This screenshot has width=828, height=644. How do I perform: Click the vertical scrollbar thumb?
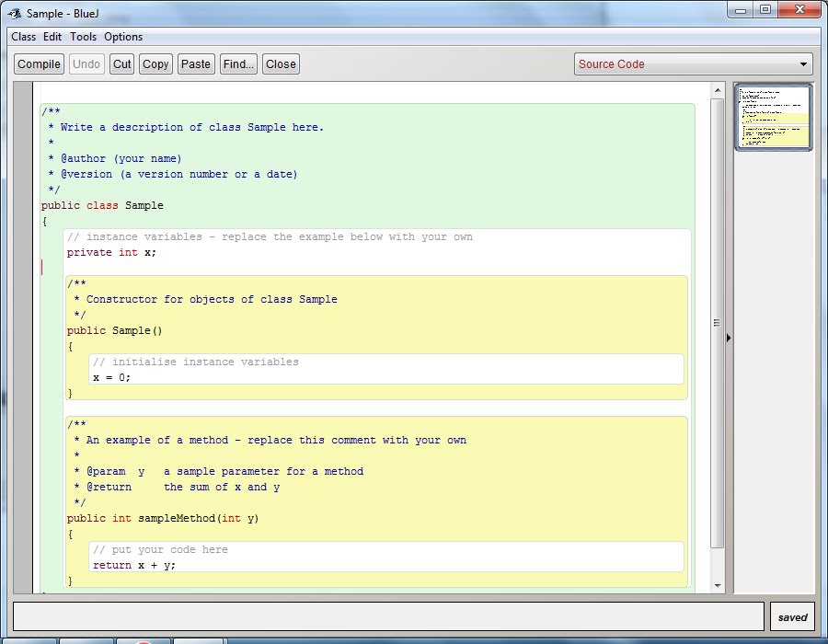(718, 322)
